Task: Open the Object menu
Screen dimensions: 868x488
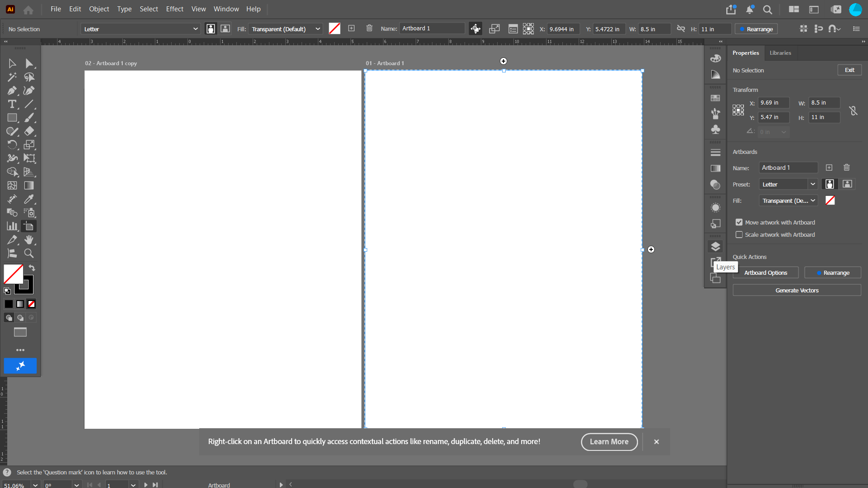Action: (x=99, y=9)
